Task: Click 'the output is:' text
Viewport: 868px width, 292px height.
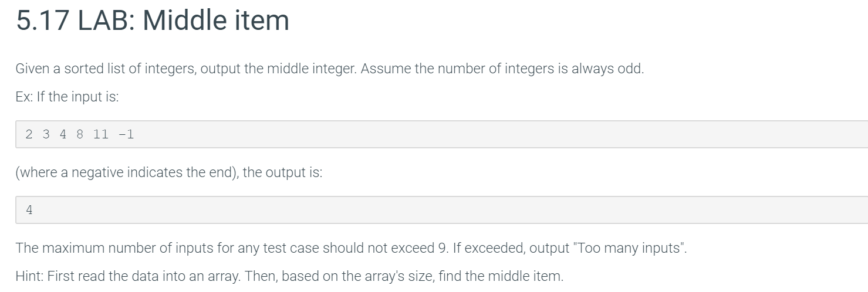Action: pos(282,174)
